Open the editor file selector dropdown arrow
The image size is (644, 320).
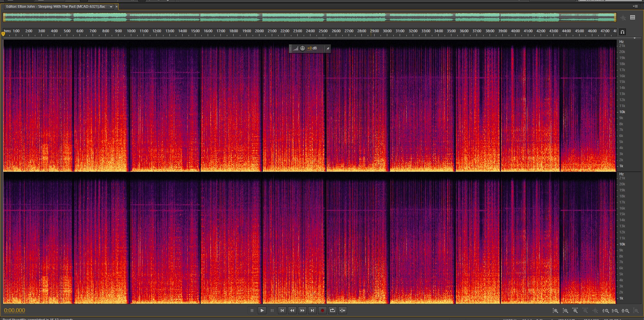pos(111,7)
